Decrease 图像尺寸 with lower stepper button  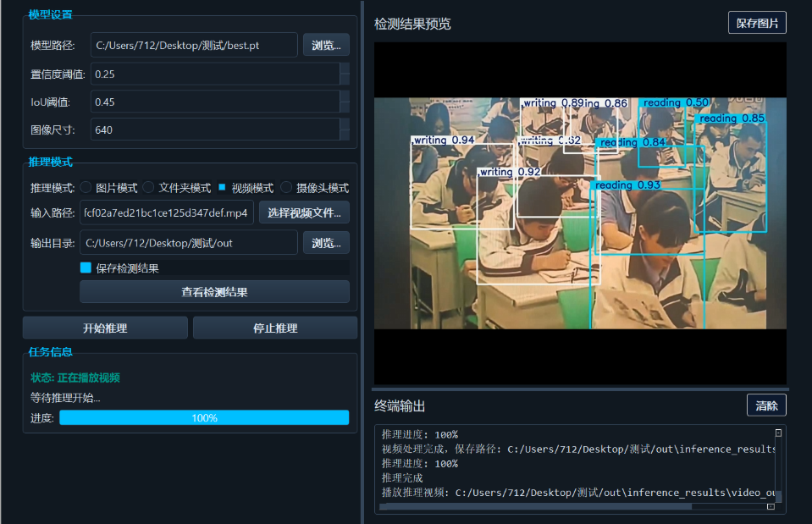pyautogui.click(x=345, y=135)
